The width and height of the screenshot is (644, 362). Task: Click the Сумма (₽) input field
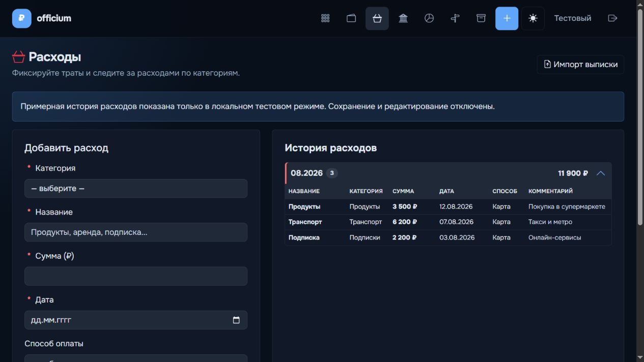(x=136, y=276)
